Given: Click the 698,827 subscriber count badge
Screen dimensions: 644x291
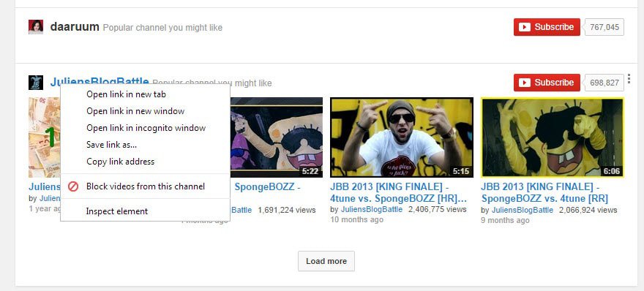Looking at the screenshot, I should 604,83.
